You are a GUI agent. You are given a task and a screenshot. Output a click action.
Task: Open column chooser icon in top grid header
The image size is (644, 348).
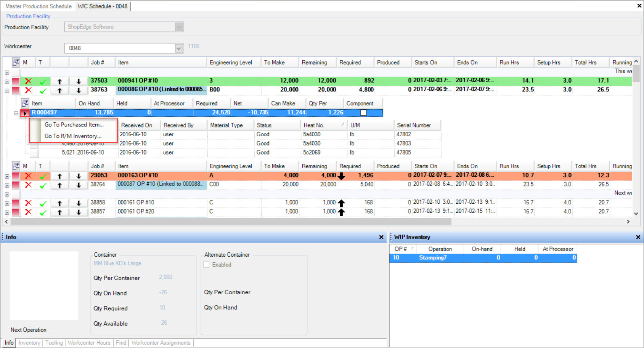(x=16, y=62)
